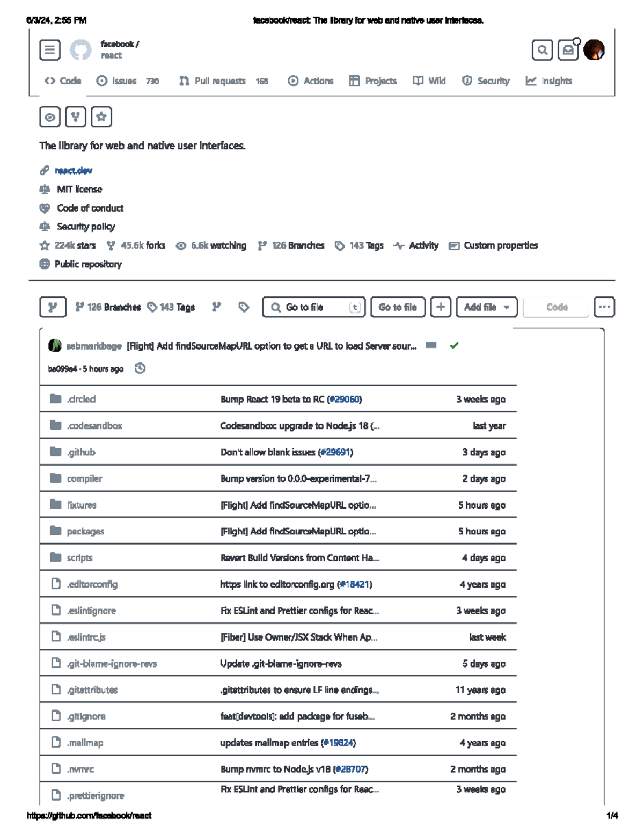The height and width of the screenshot is (834, 644).
Task: View the Insights tab
Action: click(x=549, y=81)
